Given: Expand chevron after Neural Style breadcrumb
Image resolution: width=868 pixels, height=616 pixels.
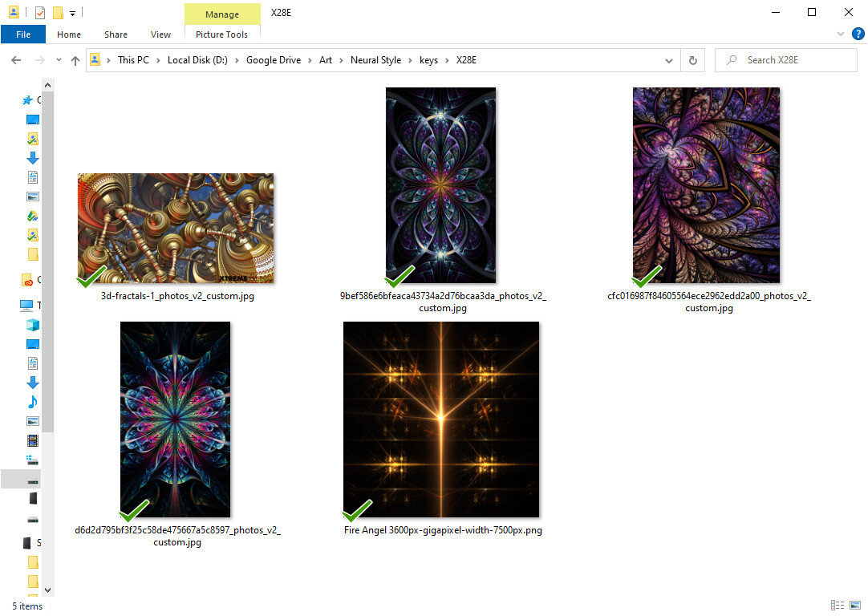Looking at the screenshot, I should point(410,60).
